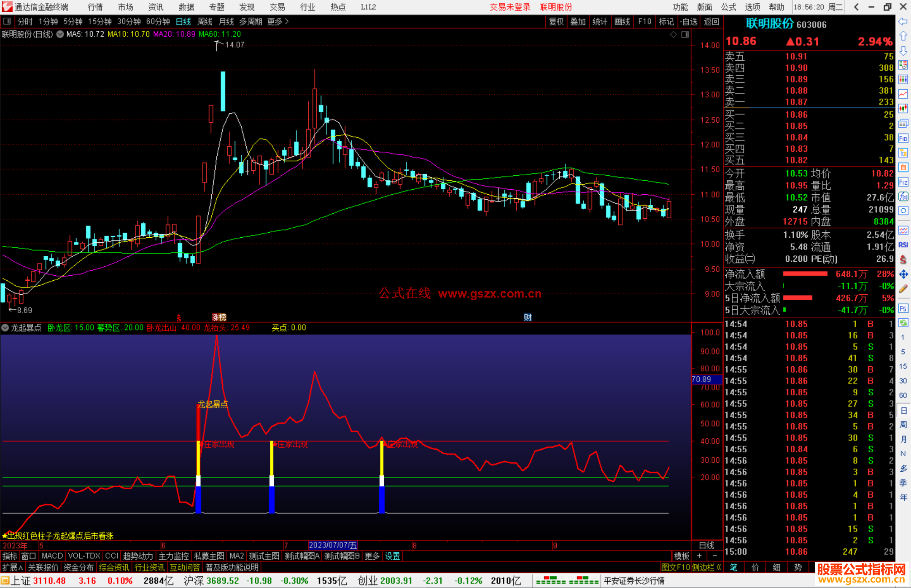
Task: Click the 复权 button
Action: pos(556,21)
